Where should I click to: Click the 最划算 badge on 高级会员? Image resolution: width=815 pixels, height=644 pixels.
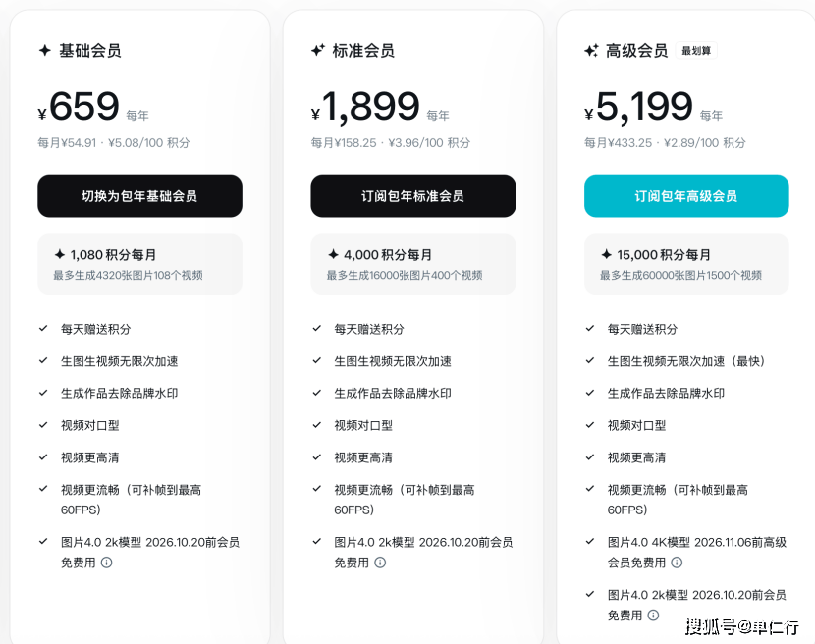coord(696,51)
